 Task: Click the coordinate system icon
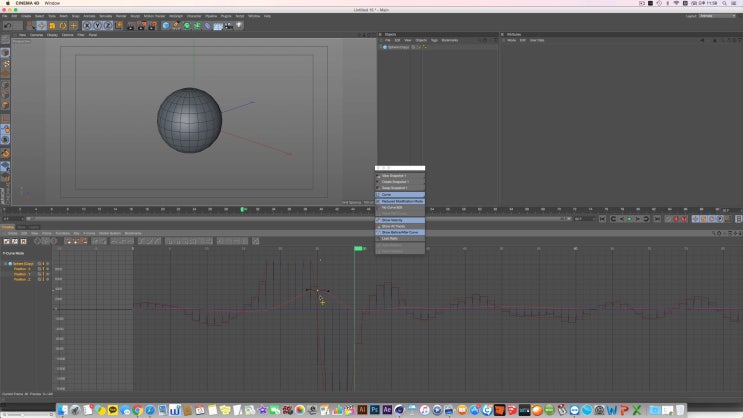tap(118, 26)
